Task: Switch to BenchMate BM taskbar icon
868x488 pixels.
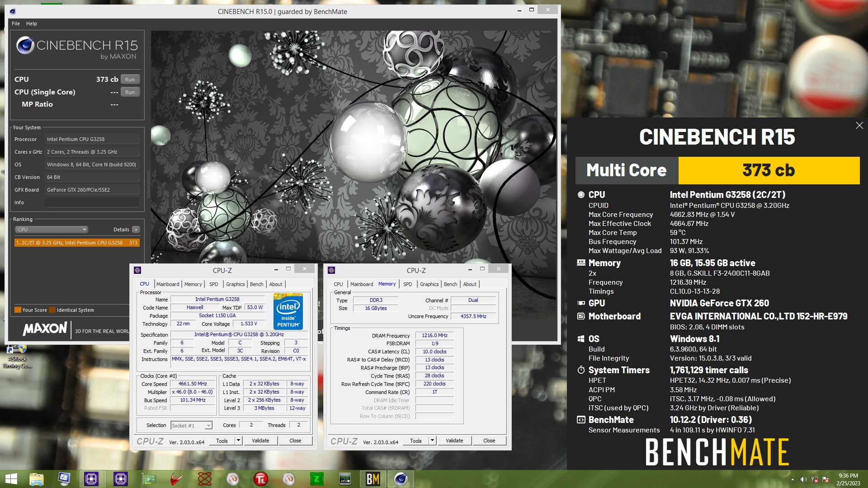Action: tap(373, 479)
